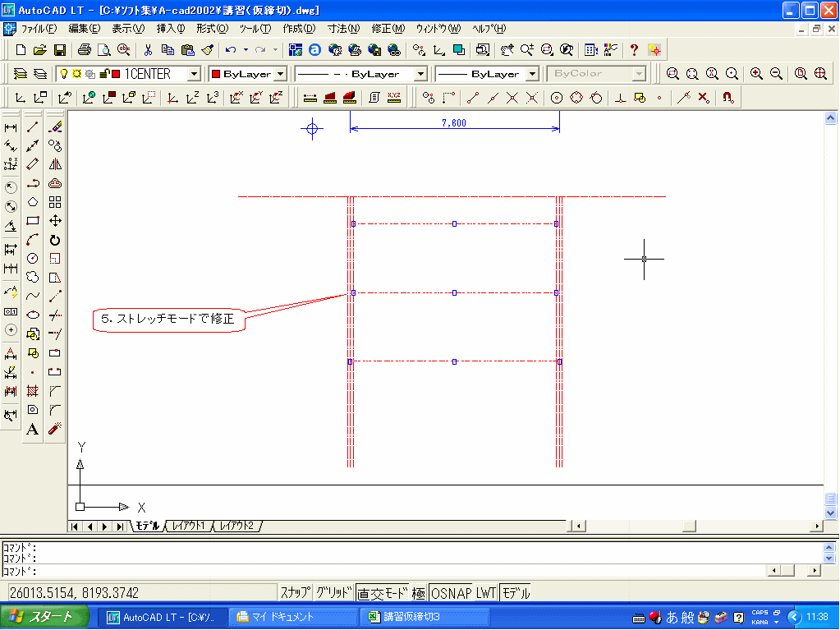Toggle スナップ (Snap) mode in status bar

[295, 593]
